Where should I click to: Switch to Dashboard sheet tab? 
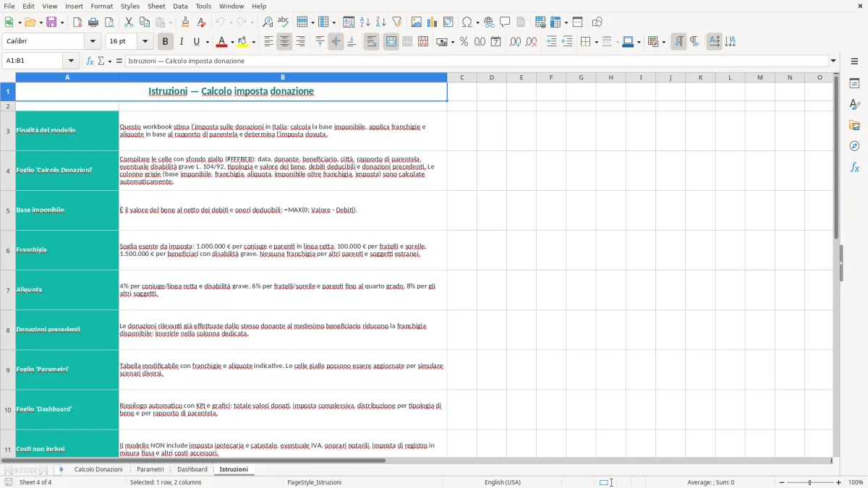click(192, 469)
